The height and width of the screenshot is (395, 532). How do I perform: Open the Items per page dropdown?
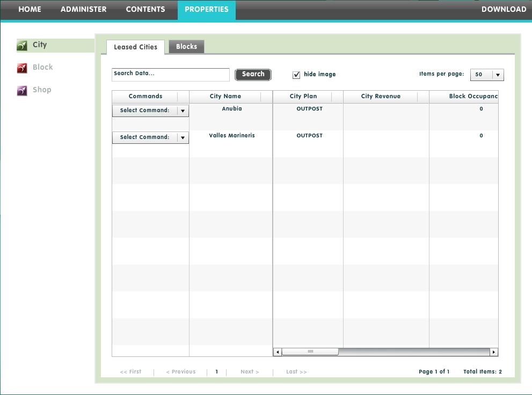(487, 75)
